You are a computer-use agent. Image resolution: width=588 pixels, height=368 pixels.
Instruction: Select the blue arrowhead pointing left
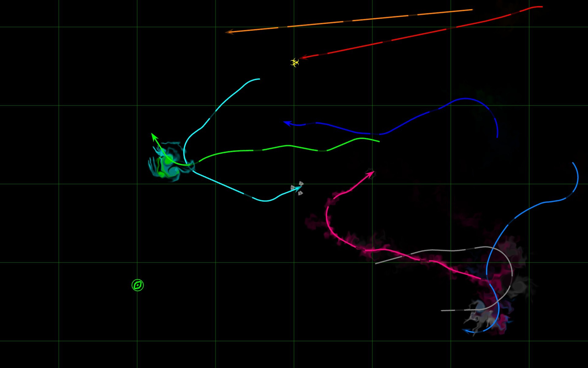click(287, 122)
